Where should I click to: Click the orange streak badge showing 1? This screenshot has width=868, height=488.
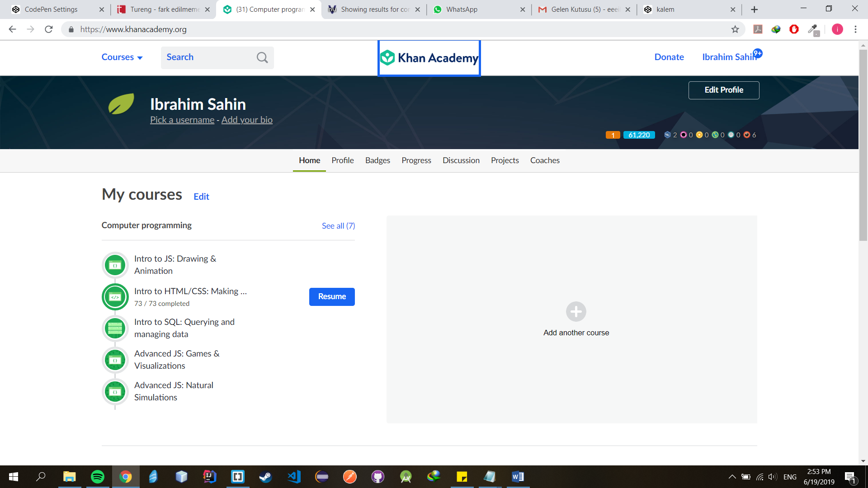(613, 135)
